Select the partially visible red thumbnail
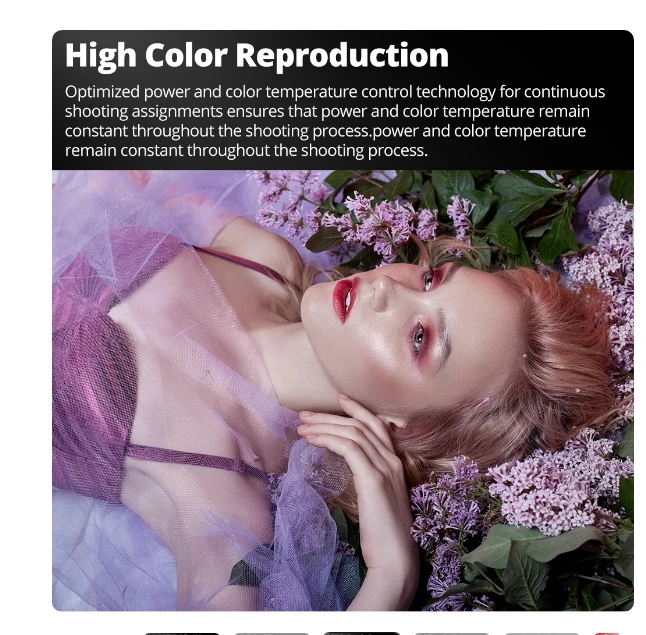 [x=607, y=633]
